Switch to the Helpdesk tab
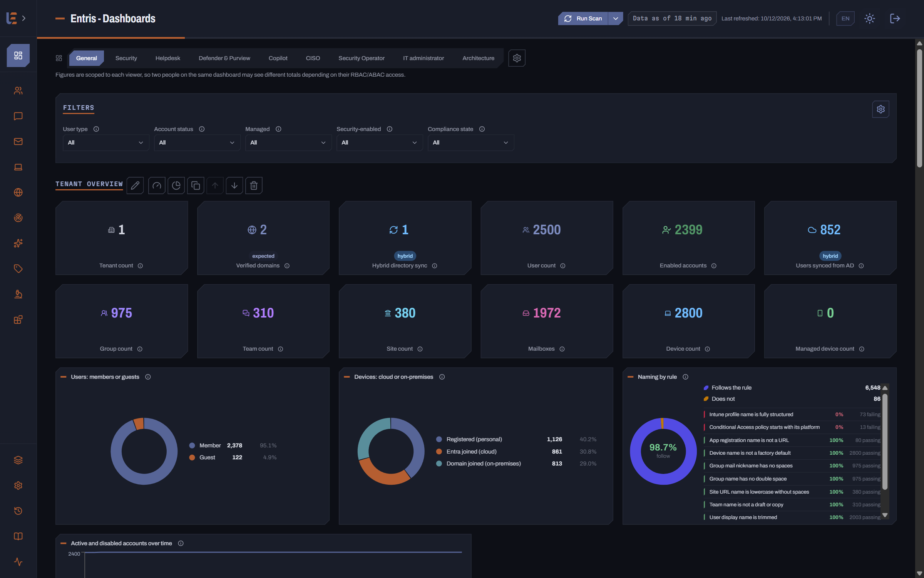 pos(168,58)
